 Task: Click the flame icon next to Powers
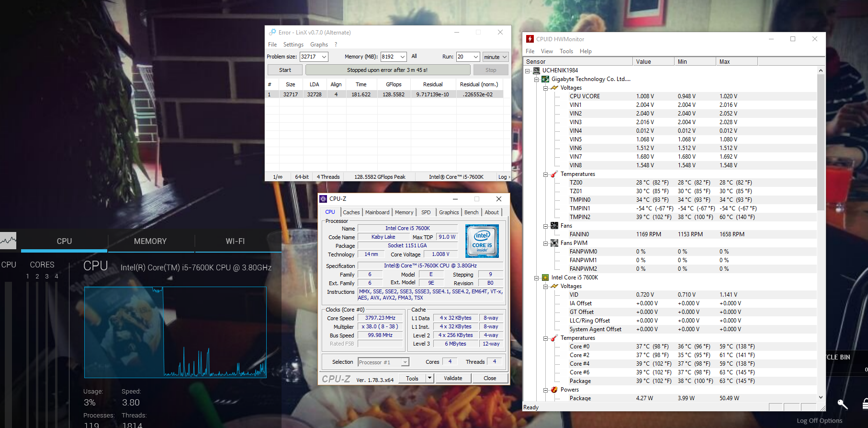[x=554, y=390]
